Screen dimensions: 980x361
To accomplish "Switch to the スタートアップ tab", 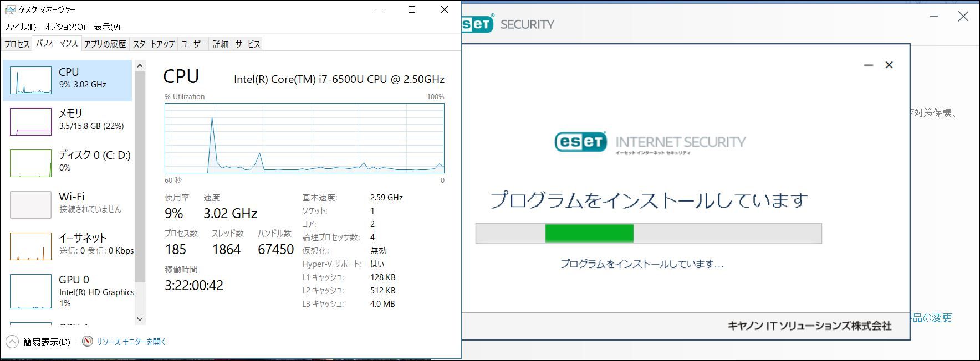I will (x=154, y=44).
